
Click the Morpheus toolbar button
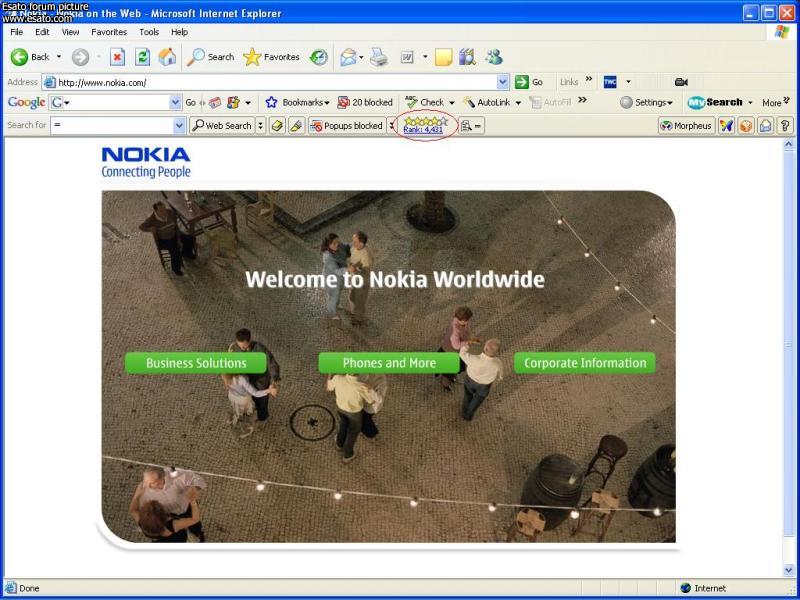tap(686, 126)
